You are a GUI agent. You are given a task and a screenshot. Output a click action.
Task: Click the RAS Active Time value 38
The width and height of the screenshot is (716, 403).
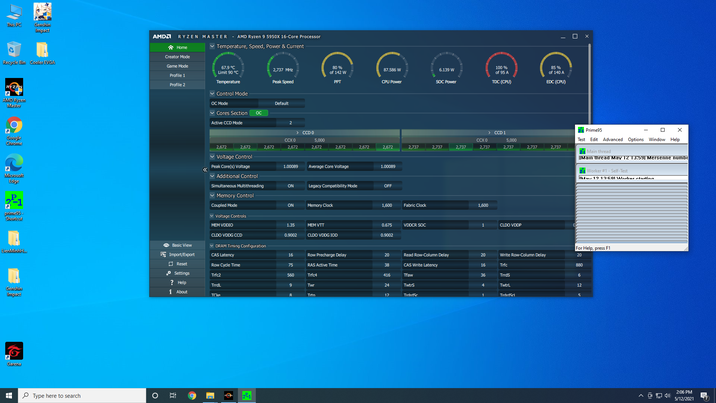[x=387, y=265]
